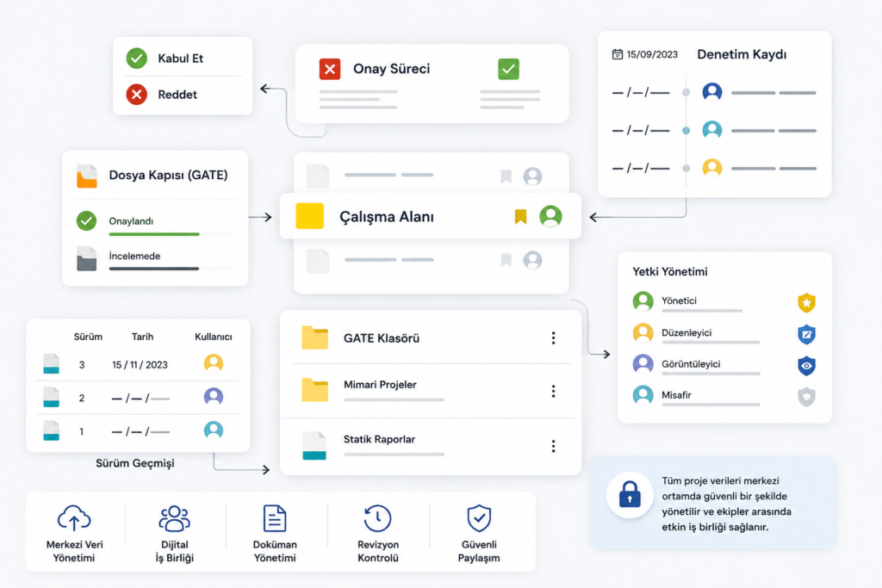Click the yellow bookmark on Çalışma Alanı
This screenshot has height=588, width=882.
[520, 216]
